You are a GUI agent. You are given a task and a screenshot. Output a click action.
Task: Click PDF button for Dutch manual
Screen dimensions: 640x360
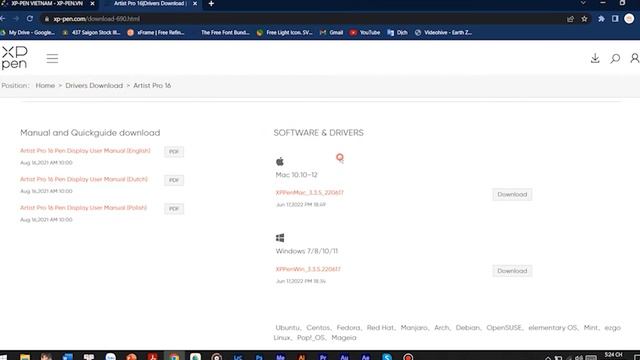point(174,180)
